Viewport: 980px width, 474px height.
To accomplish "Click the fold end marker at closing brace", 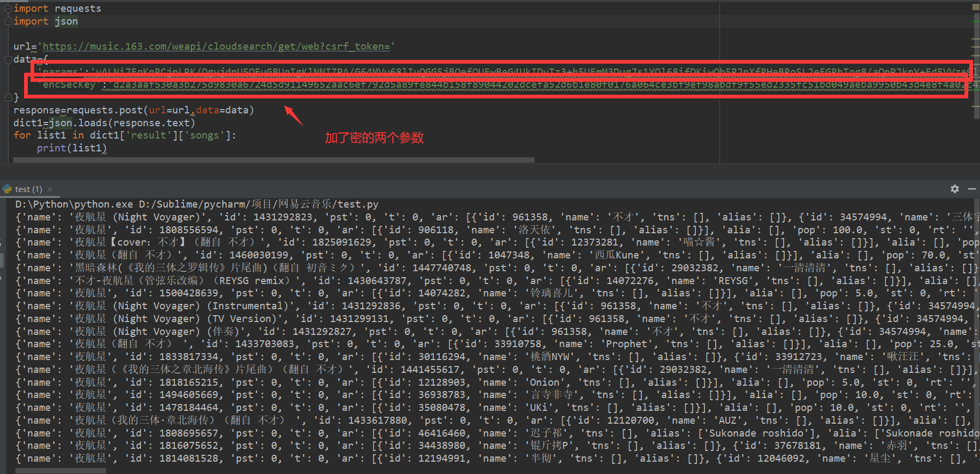I will (8, 97).
